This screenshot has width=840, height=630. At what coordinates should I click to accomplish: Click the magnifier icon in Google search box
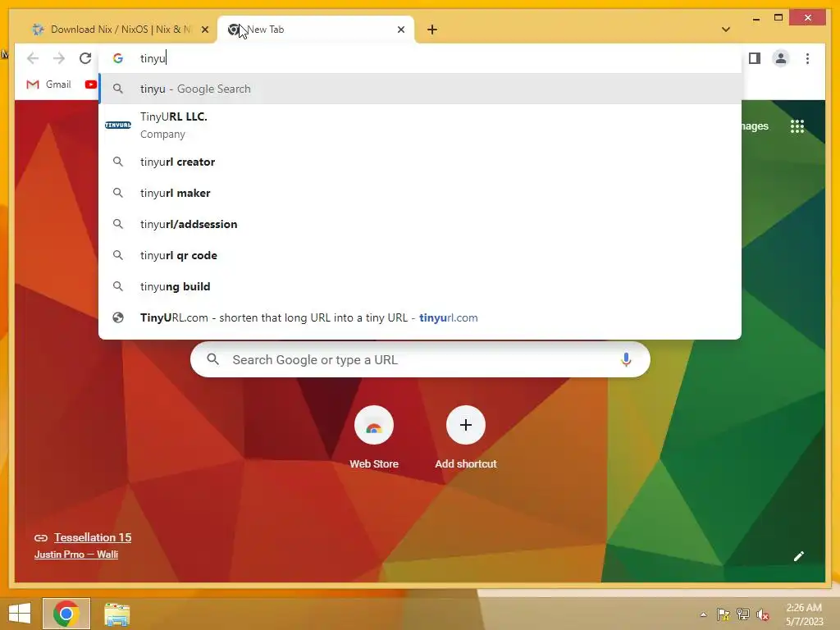tap(212, 359)
